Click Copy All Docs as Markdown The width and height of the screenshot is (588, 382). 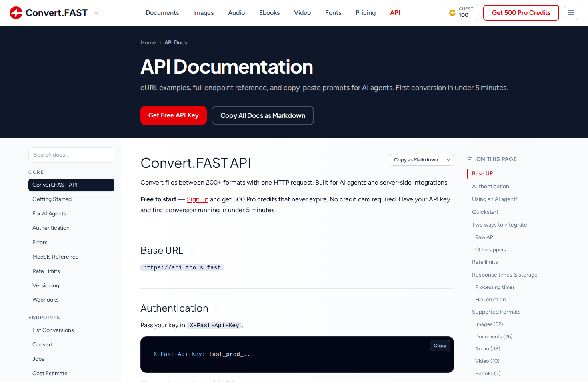coord(263,115)
